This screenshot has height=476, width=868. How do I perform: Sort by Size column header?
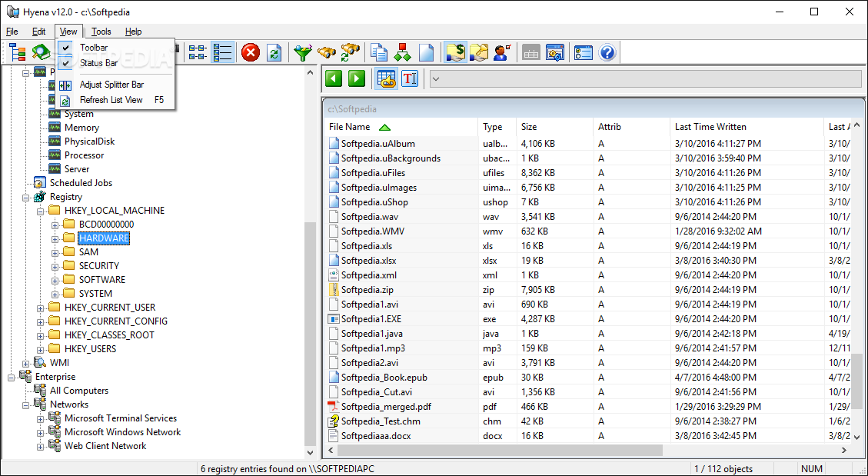pos(554,127)
